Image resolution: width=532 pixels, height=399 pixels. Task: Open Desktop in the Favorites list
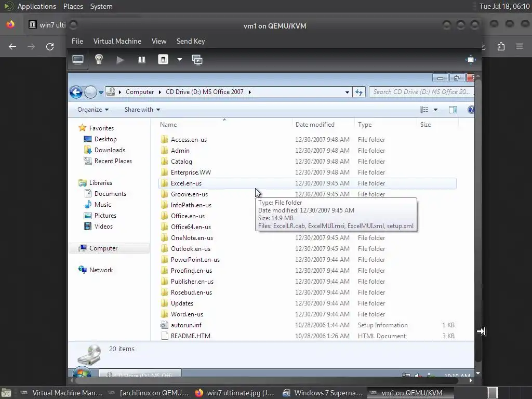click(x=105, y=139)
